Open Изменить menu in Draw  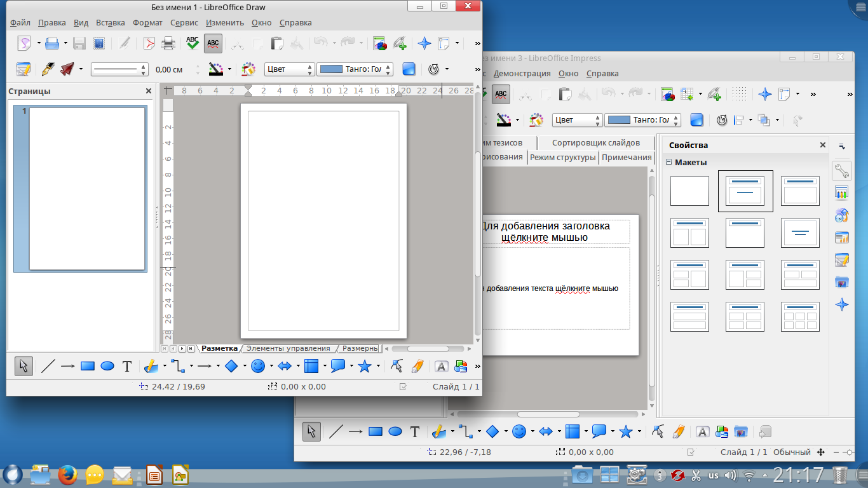pos(225,22)
